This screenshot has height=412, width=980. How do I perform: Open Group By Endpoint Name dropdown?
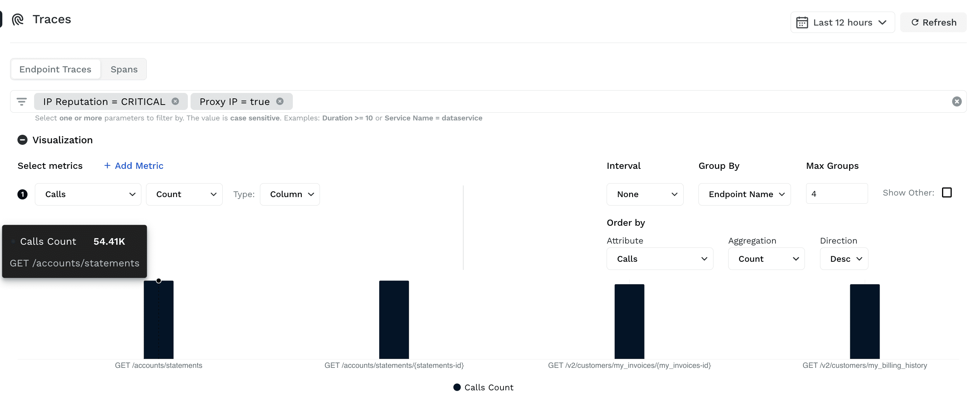tap(744, 194)
